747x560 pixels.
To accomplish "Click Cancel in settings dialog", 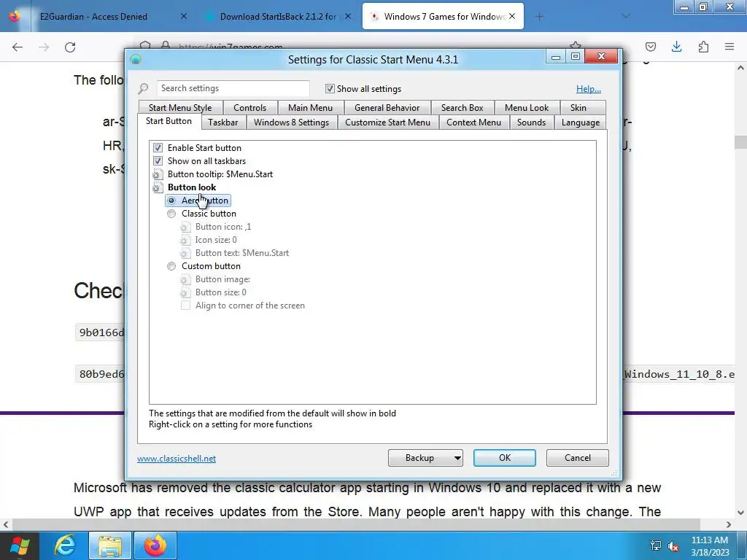I will pos(578,458).
